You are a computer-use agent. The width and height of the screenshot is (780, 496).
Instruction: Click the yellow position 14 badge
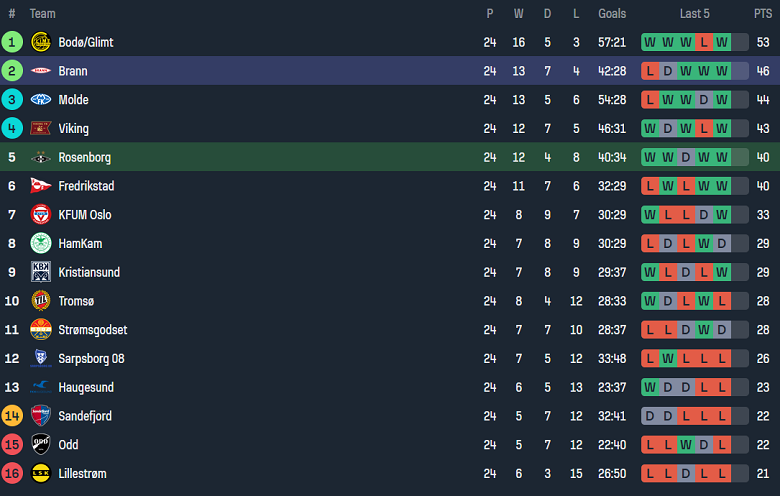12,416
